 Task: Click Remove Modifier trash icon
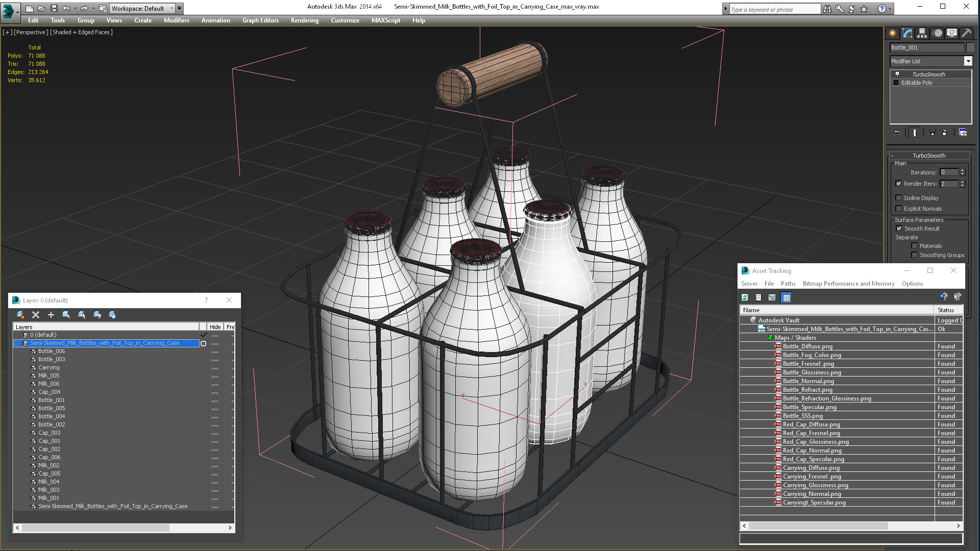click(x=944, y=133)
